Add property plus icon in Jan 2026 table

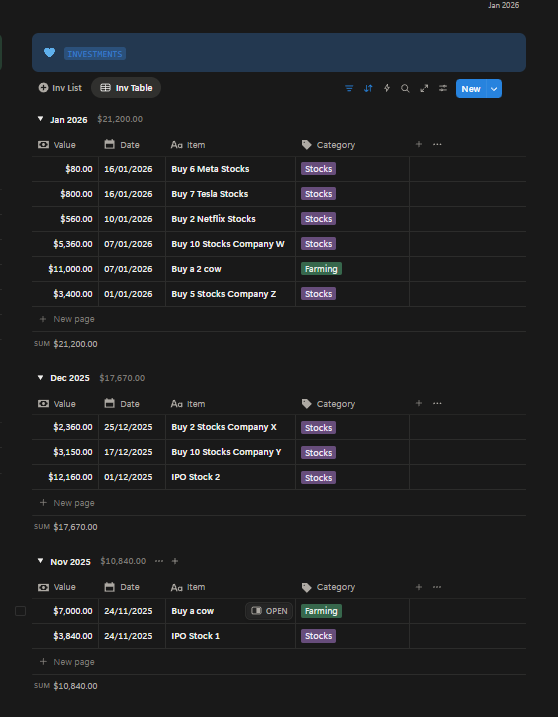(x=418, y=144)
